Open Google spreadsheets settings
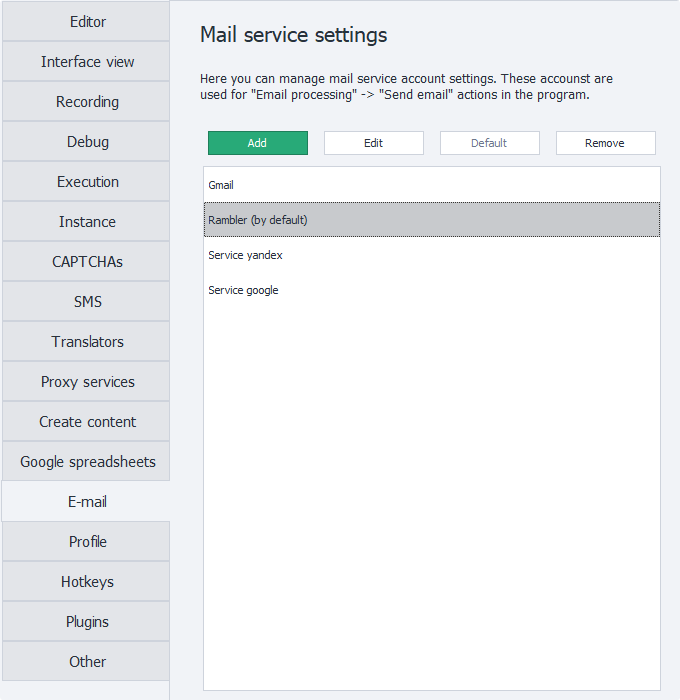 coord(86,462)
